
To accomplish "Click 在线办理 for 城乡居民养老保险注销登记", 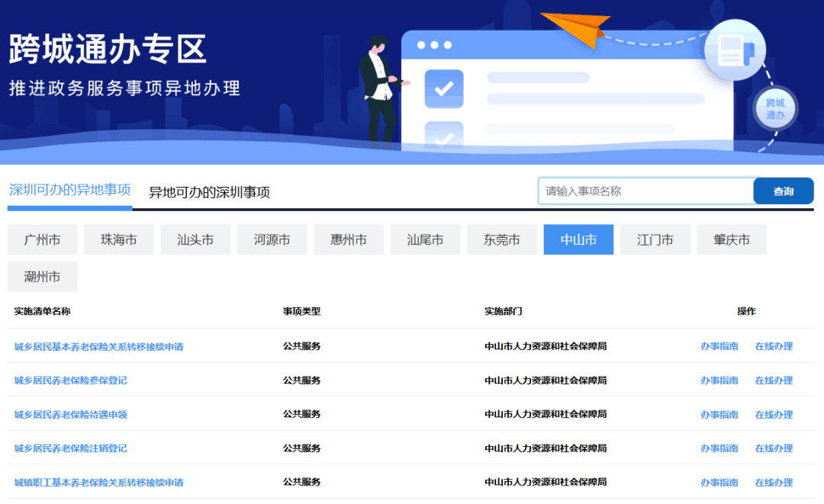I will coord(774,448).
